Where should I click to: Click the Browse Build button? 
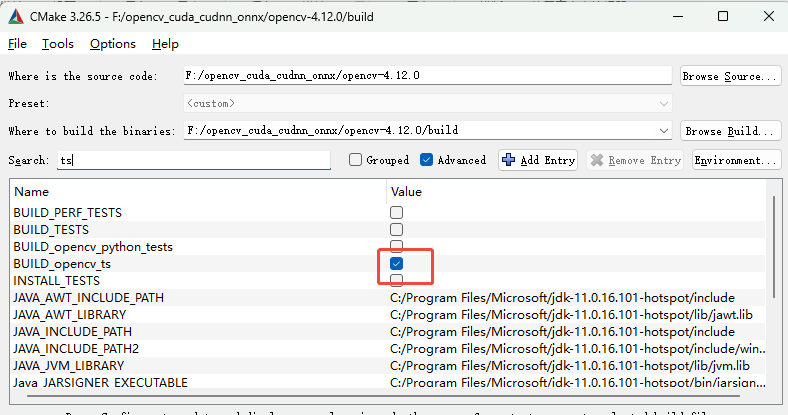730,131
